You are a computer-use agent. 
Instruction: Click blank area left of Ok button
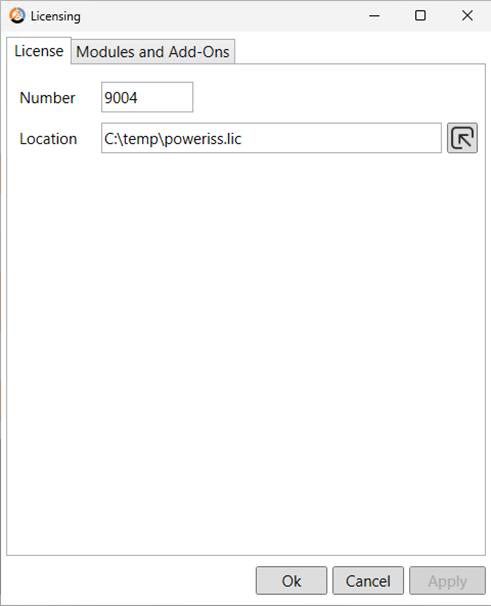pyautogui.click(x=130, y=580)
